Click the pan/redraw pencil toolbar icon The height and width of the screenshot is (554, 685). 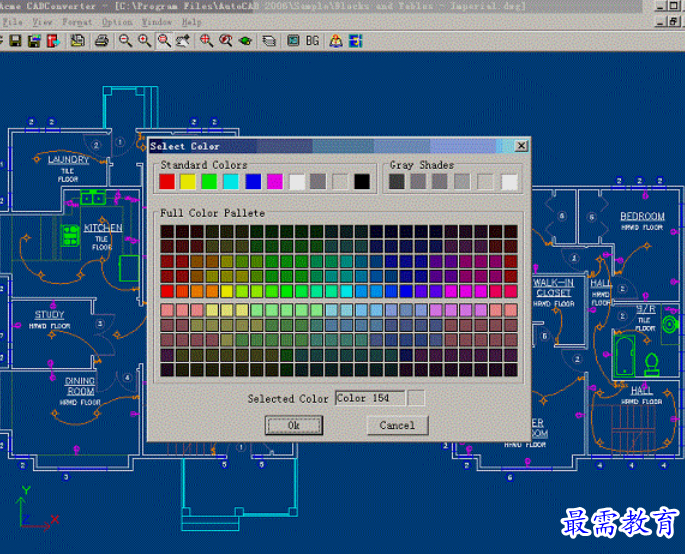click(x=183, y=41)
